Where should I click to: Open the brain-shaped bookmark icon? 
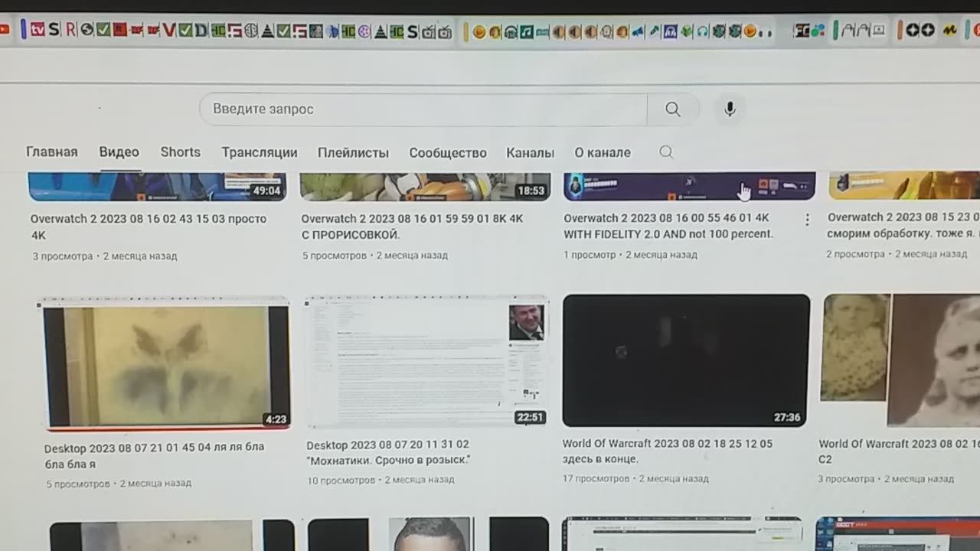coord(251,31)
